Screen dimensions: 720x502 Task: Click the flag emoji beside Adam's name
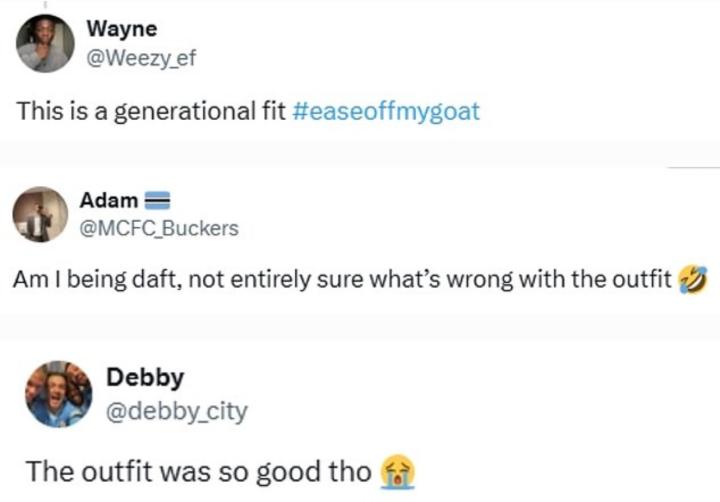click(155, 202)
